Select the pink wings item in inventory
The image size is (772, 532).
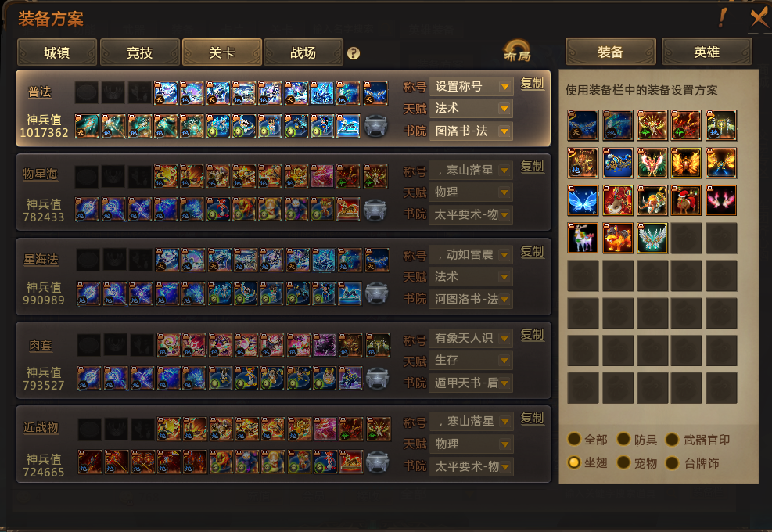click(721, 200)
